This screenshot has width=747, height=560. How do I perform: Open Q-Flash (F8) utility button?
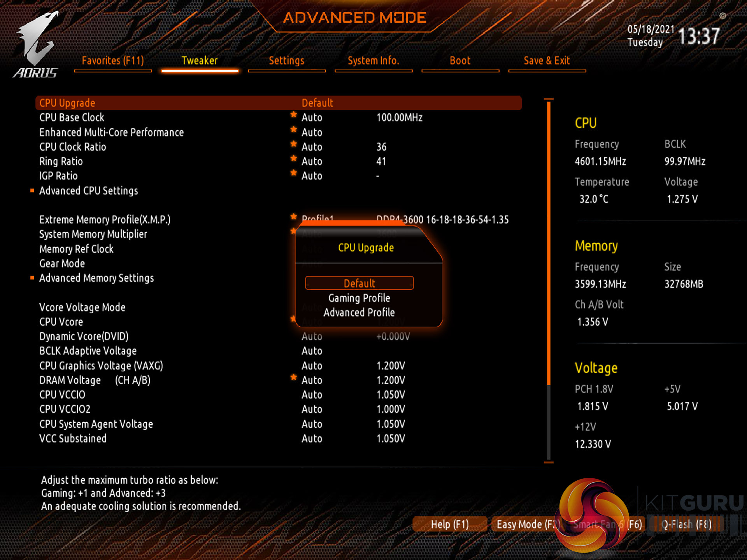686,524
